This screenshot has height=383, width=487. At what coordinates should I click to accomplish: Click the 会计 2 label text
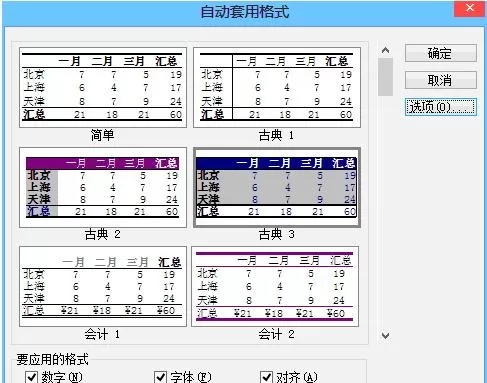point(276,334)
